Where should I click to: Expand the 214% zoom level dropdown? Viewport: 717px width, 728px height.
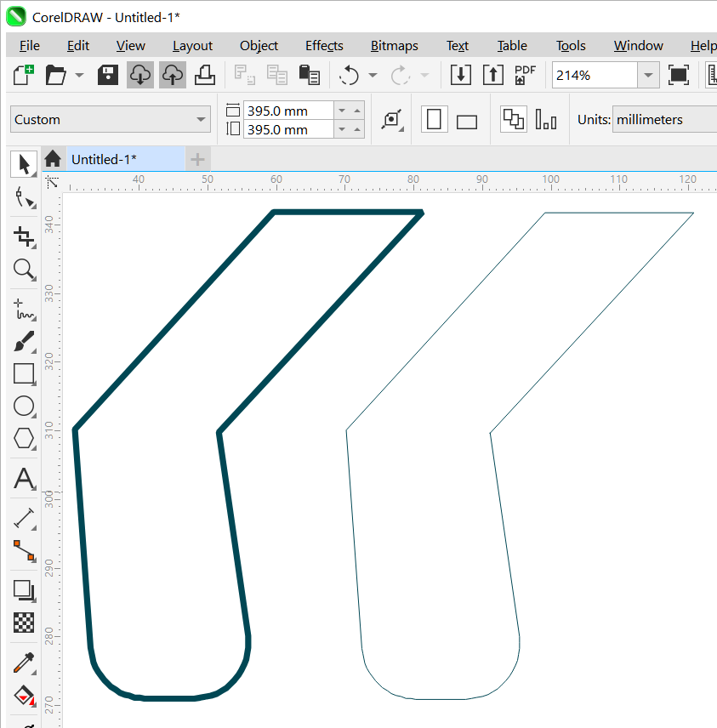pyautogui.click(x=649, y=75)
